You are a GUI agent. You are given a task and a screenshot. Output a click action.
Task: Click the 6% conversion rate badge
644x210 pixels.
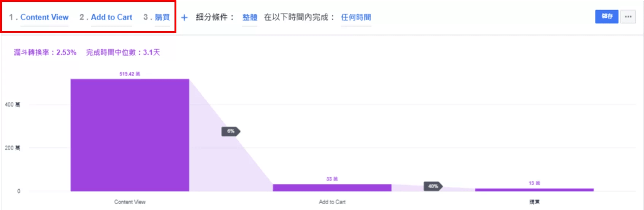click(231, 131)
